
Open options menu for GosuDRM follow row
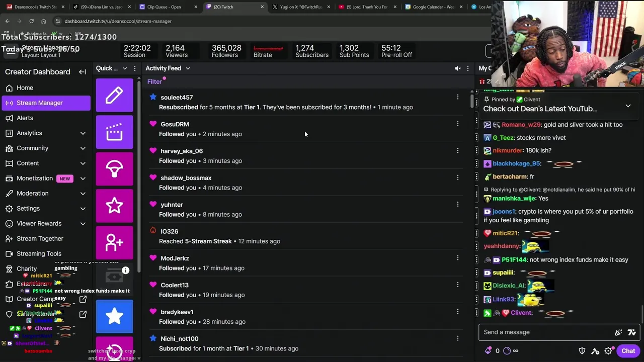pos(457,124)
